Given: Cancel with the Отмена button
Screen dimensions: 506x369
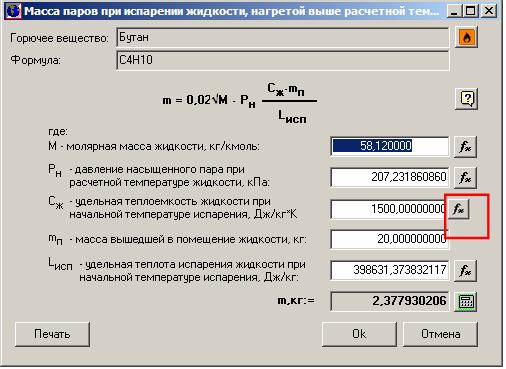Looking at the screenshot, I should [440, 334].
